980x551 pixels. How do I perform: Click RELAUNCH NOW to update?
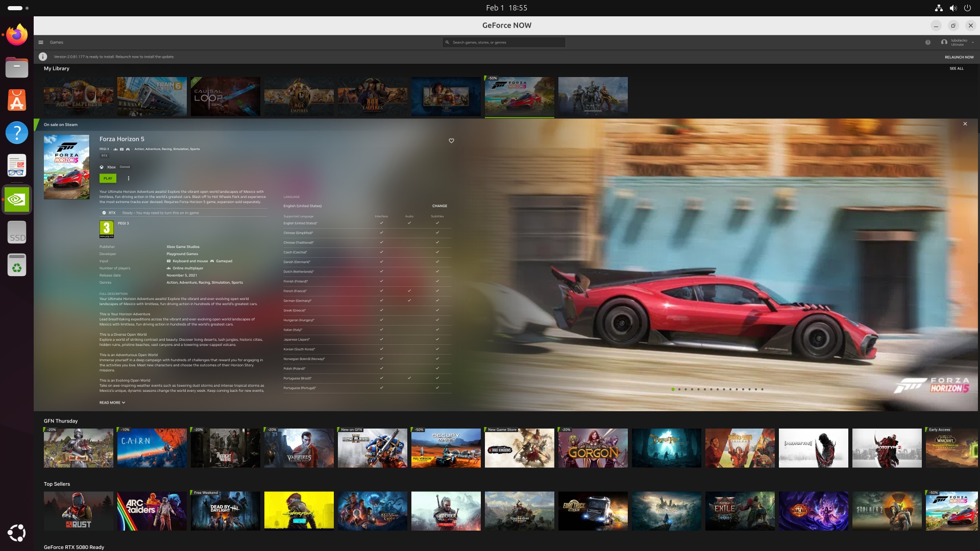point(959,57)
